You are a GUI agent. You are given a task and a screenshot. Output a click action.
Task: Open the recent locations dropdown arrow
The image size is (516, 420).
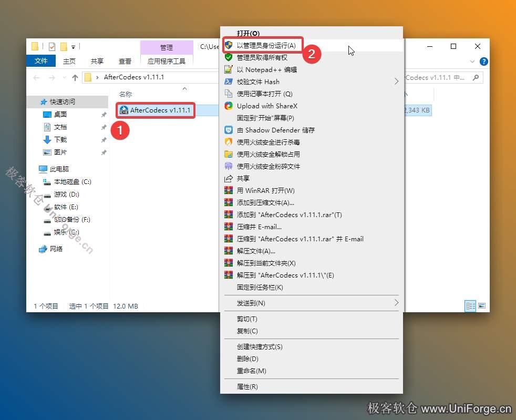click(x=64, y=78)
